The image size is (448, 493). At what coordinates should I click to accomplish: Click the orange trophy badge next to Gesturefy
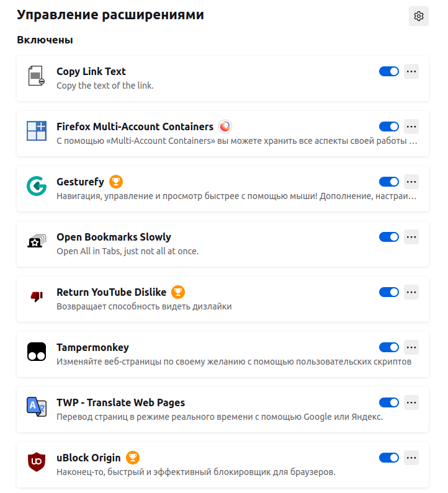(116, 182)
